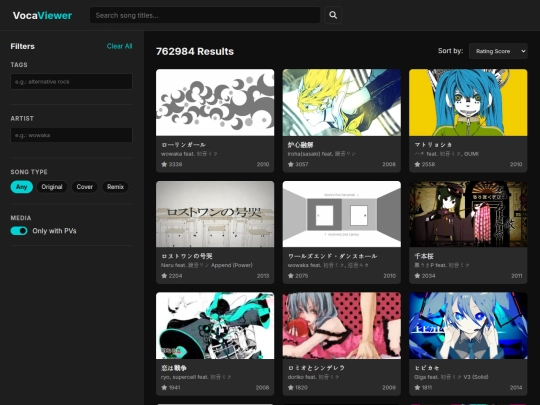Click the マトリョシカ title text
Viewport: 540px width, 405px height.
pos(433,145)
